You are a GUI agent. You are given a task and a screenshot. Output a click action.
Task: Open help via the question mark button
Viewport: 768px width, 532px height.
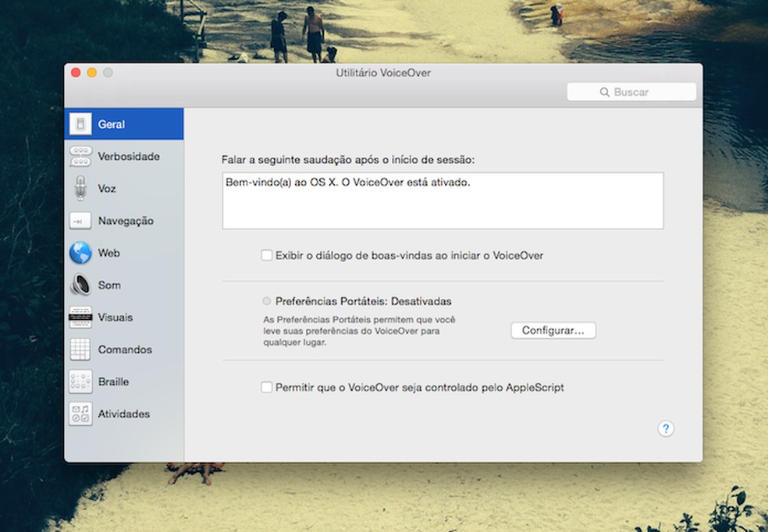pos(665,428)
